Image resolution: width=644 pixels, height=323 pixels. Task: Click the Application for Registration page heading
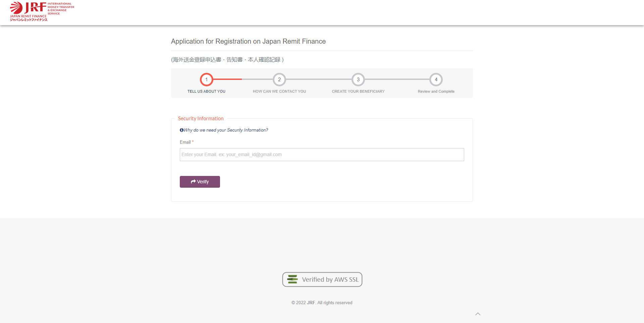tap(249, 41)
